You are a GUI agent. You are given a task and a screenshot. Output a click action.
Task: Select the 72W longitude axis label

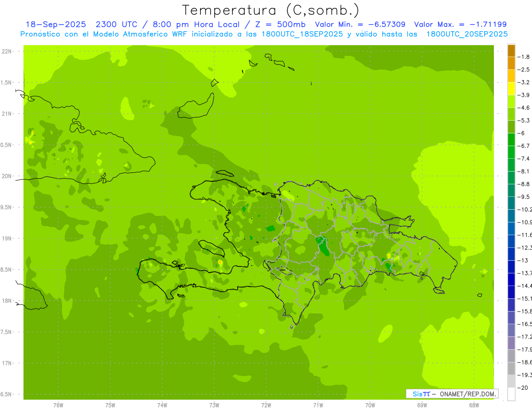tap(266, 405)
